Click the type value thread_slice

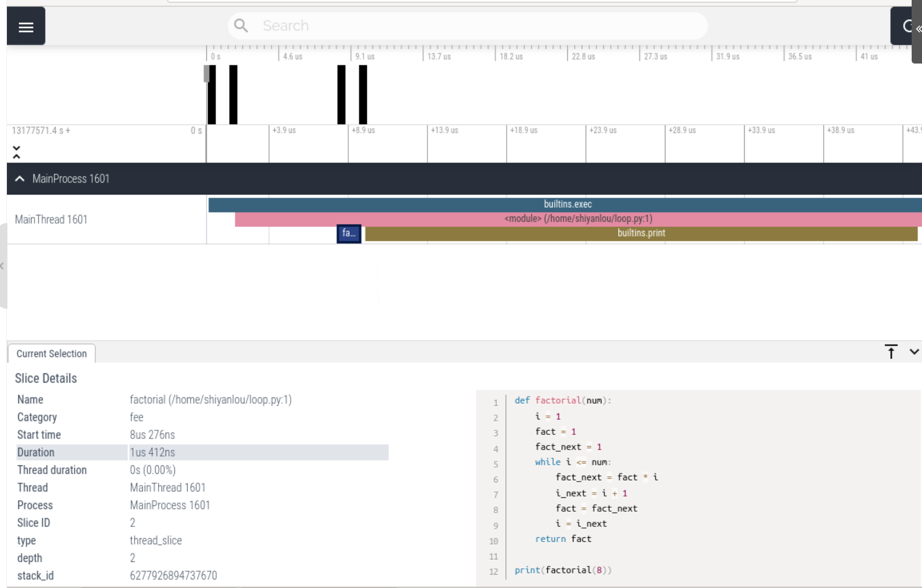[156, 540]
